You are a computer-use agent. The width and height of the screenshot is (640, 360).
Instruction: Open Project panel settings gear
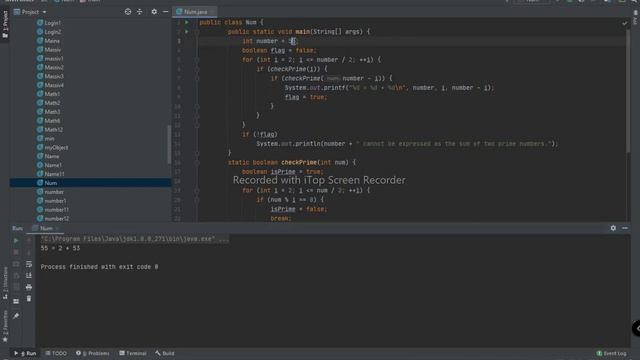[154, 12]
